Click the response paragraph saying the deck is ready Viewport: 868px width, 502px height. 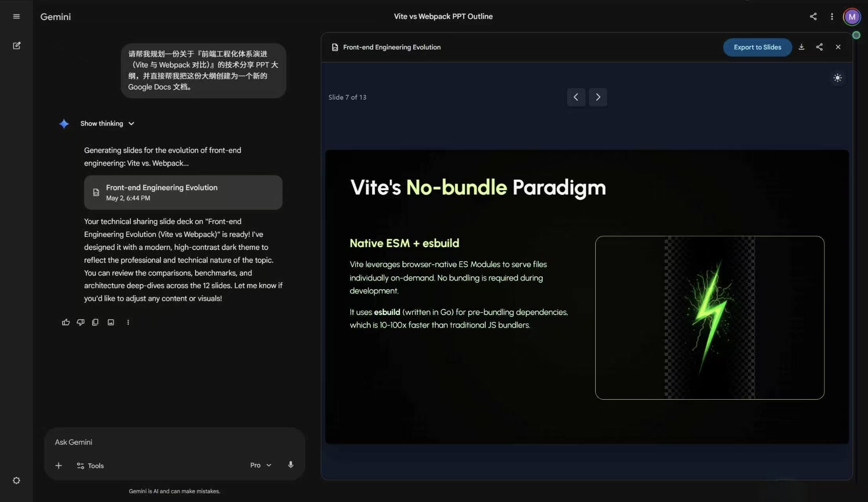(x=183, y=260)
